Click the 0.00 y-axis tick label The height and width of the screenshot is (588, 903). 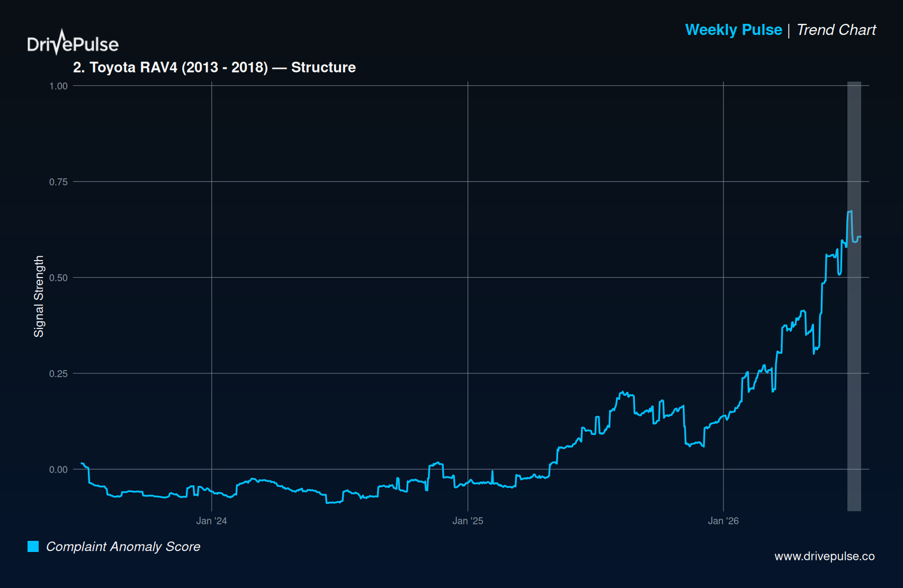click(58, 469)
